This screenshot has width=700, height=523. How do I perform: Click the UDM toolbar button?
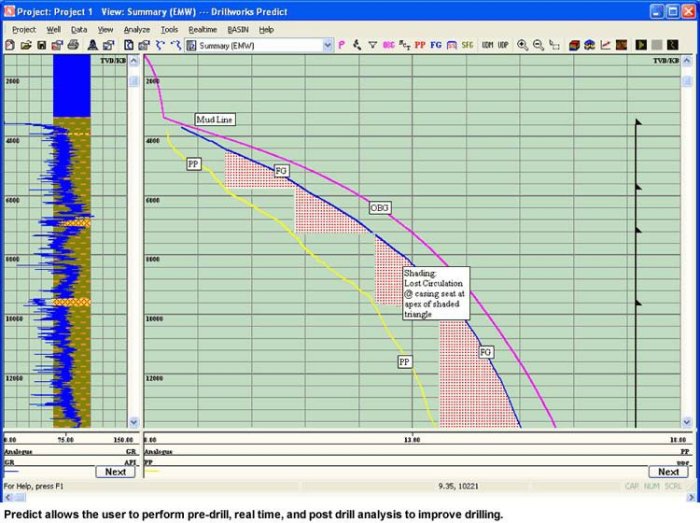click(487, 45)
